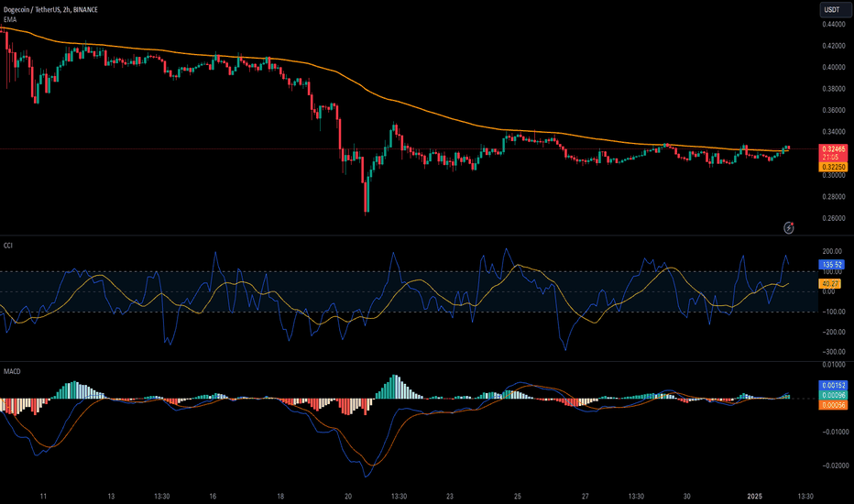This screenshot has height=504, width=854.
Task: Click the 16 date on time axis
Action: click(213, 497)
